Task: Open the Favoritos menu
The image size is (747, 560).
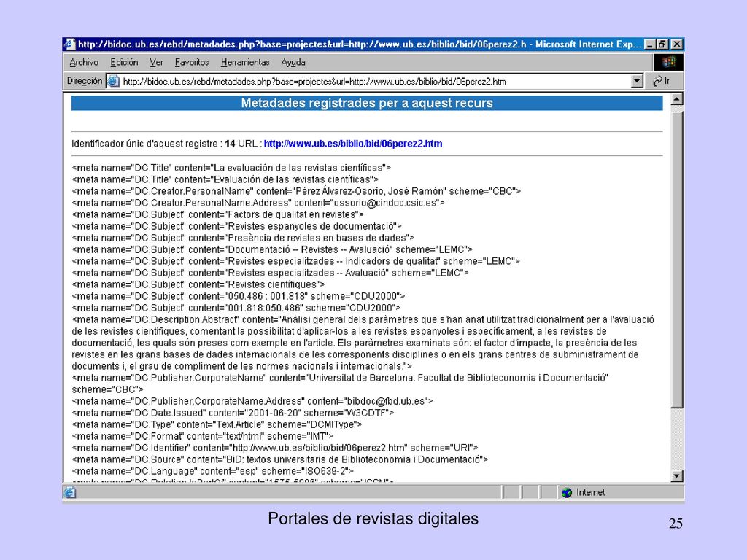Action: (192, 63)
